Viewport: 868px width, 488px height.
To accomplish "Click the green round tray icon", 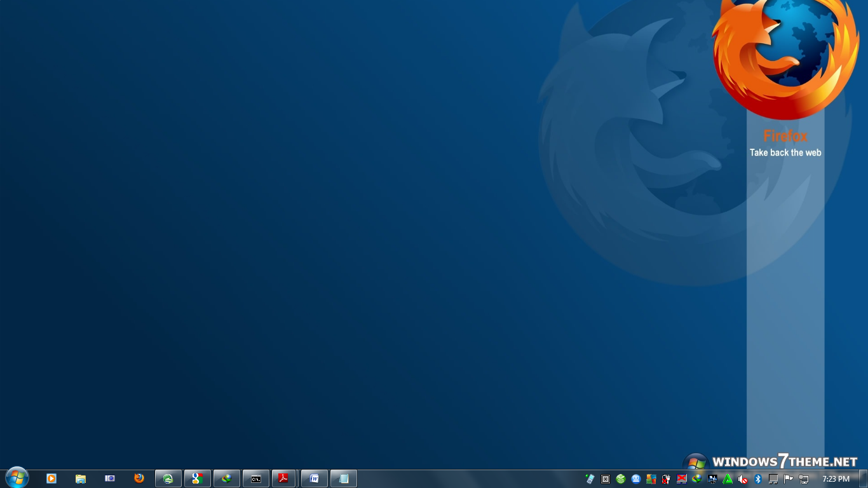I will point(621,479).
